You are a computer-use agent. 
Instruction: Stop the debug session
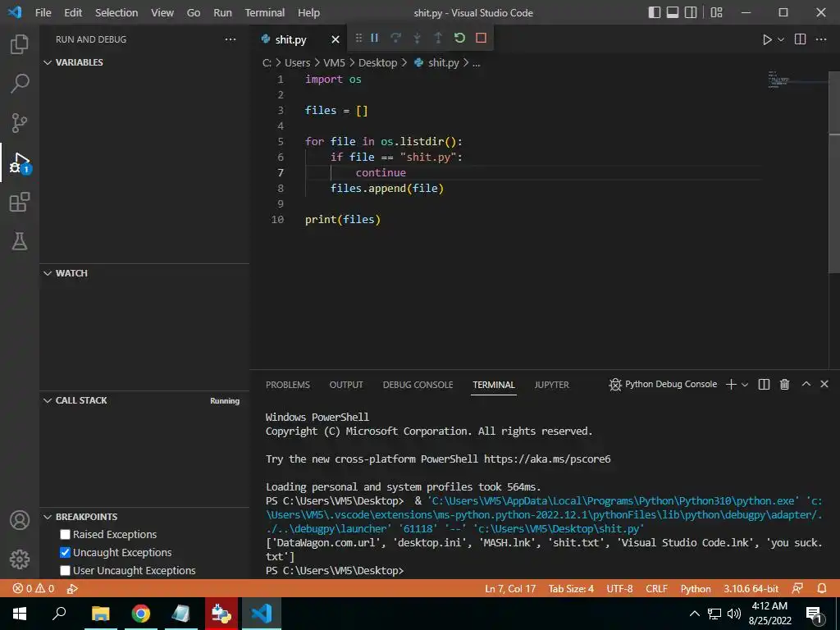[481, 38]
